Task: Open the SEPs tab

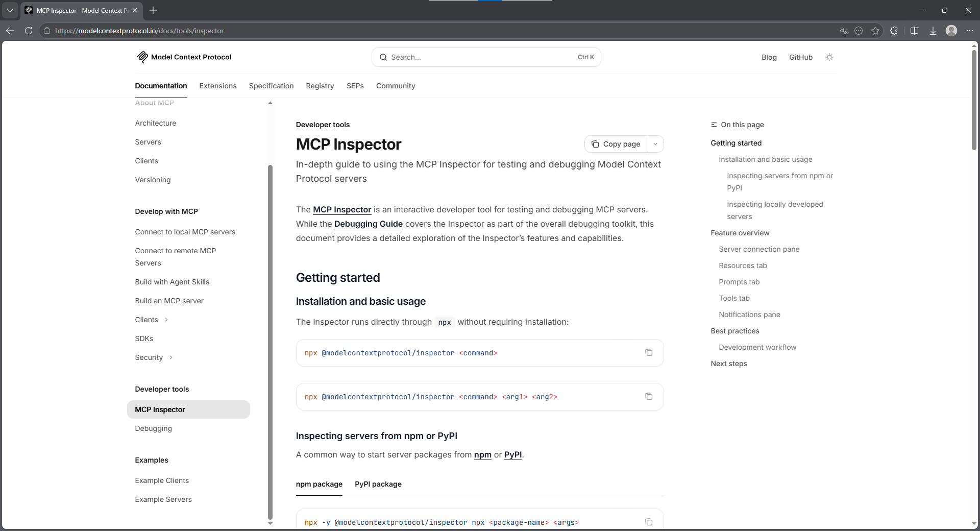Action: pyautogui.click(x=355, y=86)
